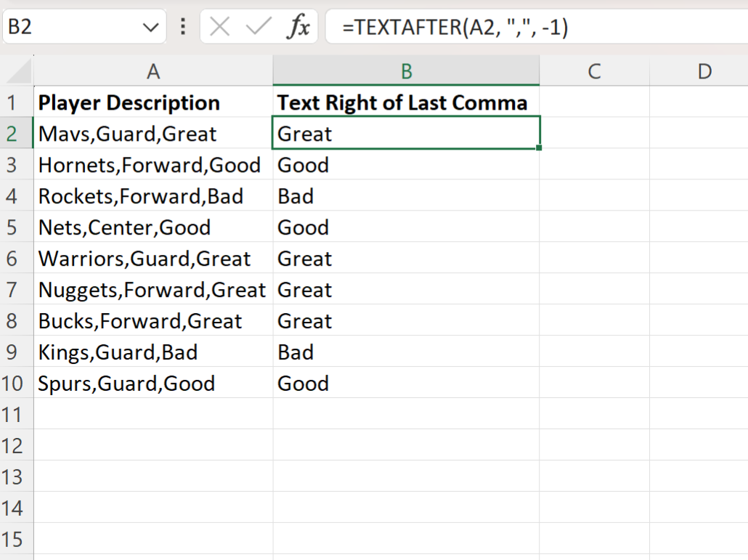Viewport: 748px width, 560px height.
Task: Select row 7 header
Action: [x=17, y=290]
